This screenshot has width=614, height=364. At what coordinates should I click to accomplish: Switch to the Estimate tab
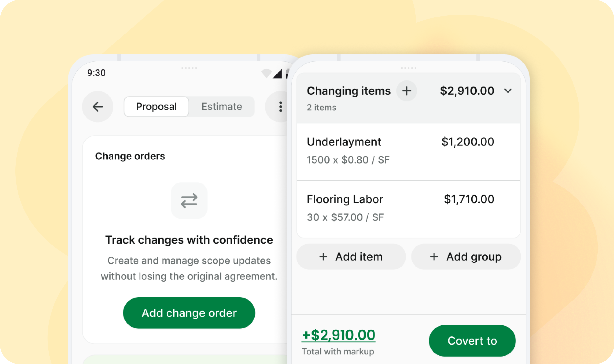click(x=222, y=107)
